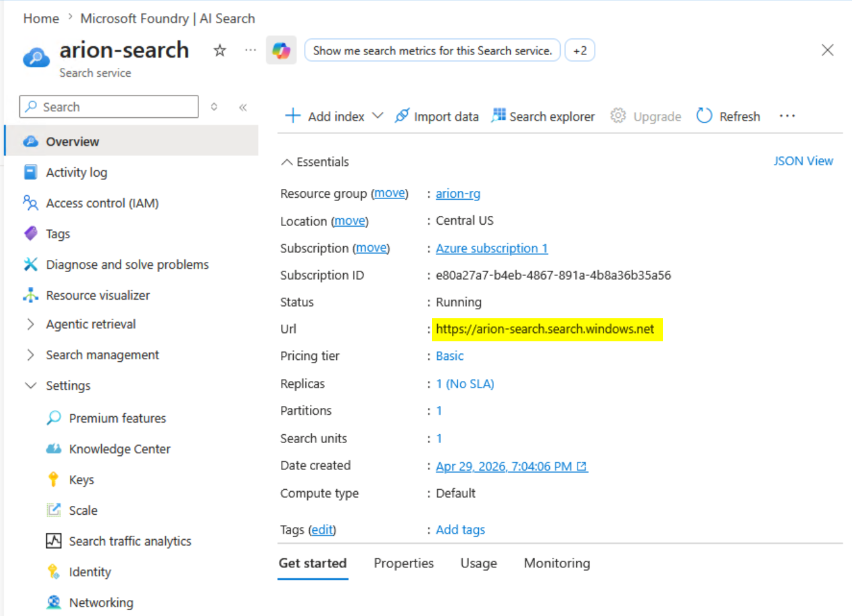Viewport: 852px width, 616px height.
Task: Click the Search units value 1
Action: [x=439, y=439]
